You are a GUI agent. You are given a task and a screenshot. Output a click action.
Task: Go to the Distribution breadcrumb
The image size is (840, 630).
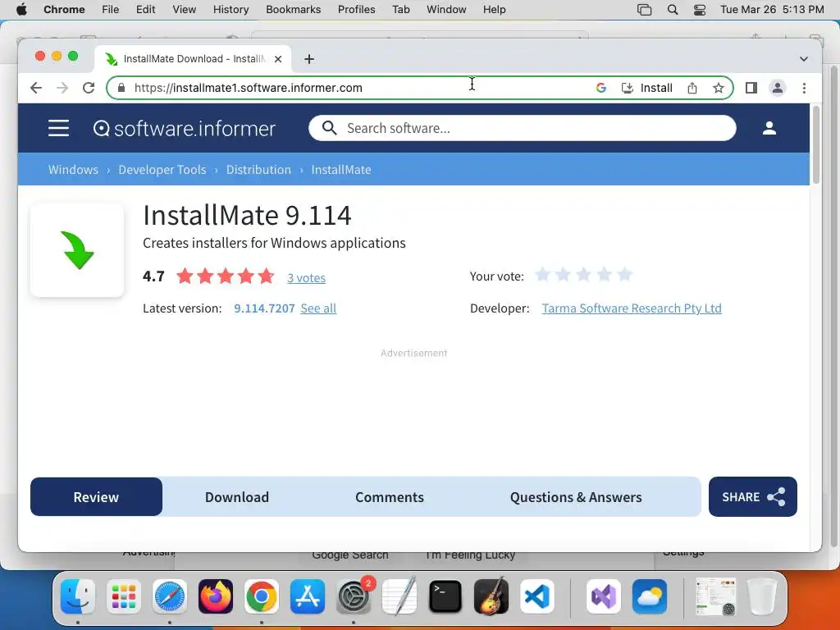tap(258, 169)
